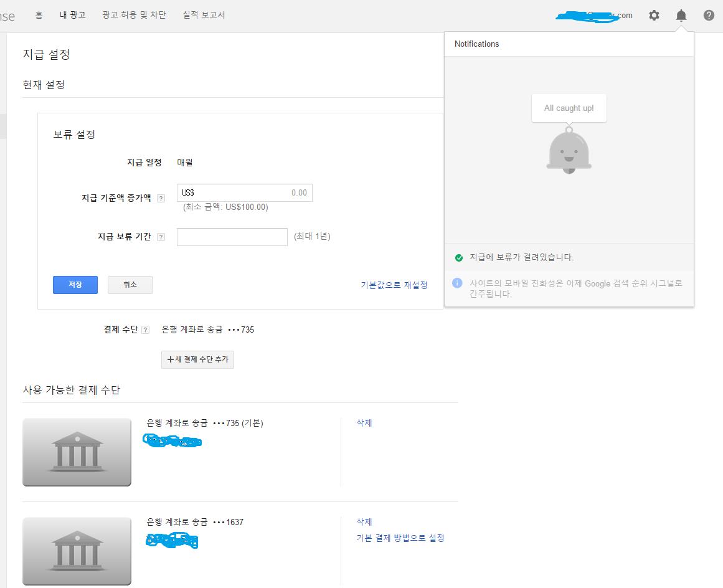Click help icon beside 결제 수단

tap(145, 330)
